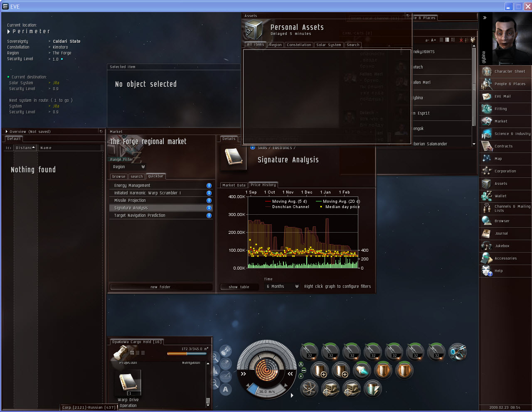The height and width of the screenshot is (412, 532).
Task: Open the Constellation tab in Personal Assets
Action: tap(299, 45)
